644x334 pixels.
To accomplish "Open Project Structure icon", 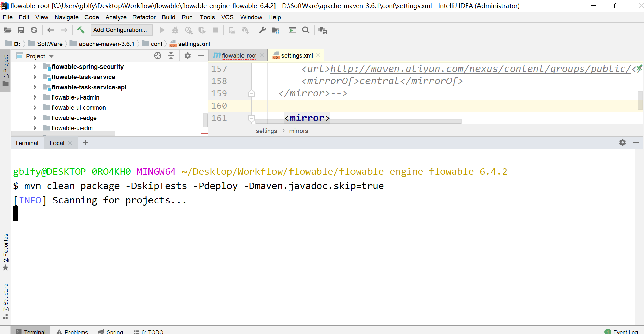I will point(276,30).
